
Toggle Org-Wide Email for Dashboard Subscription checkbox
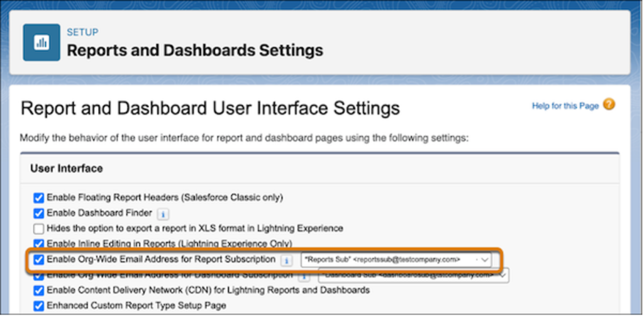point(38,275)
